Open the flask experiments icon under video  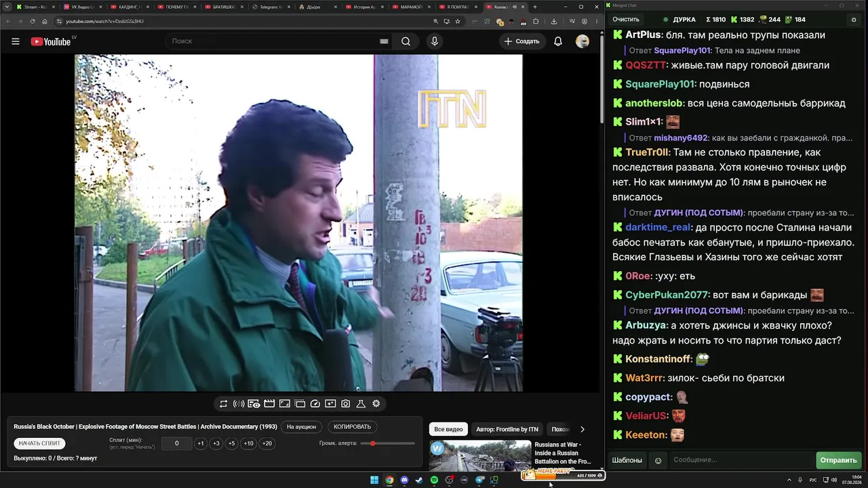(x=361, y=404)
